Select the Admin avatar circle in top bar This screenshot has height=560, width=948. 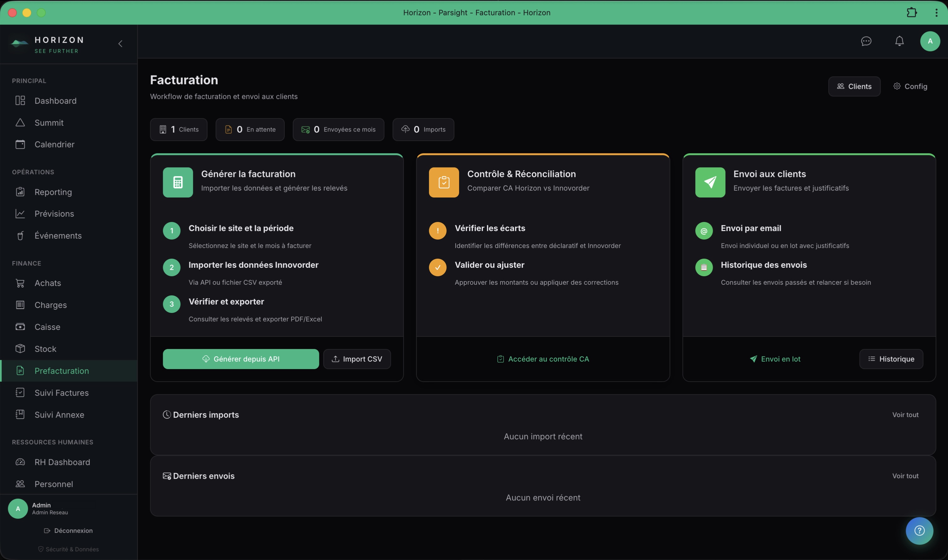pos(930,41)
